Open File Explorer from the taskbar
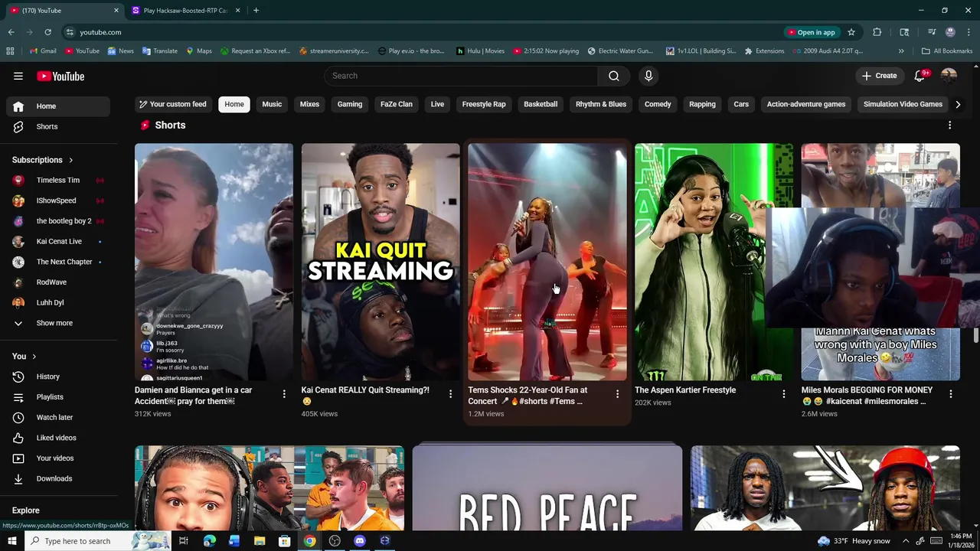 (260, 541)
